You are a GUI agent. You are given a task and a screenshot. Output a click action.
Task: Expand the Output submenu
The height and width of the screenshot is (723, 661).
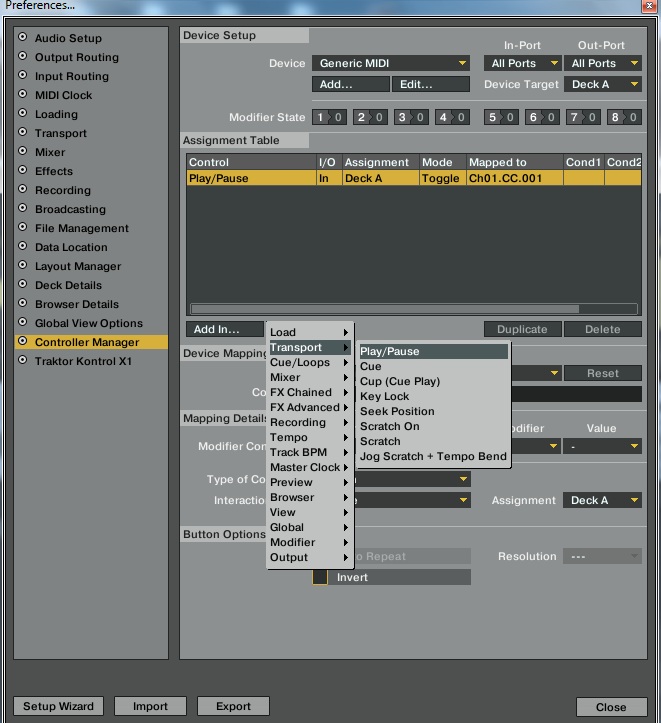pos(309,557)
